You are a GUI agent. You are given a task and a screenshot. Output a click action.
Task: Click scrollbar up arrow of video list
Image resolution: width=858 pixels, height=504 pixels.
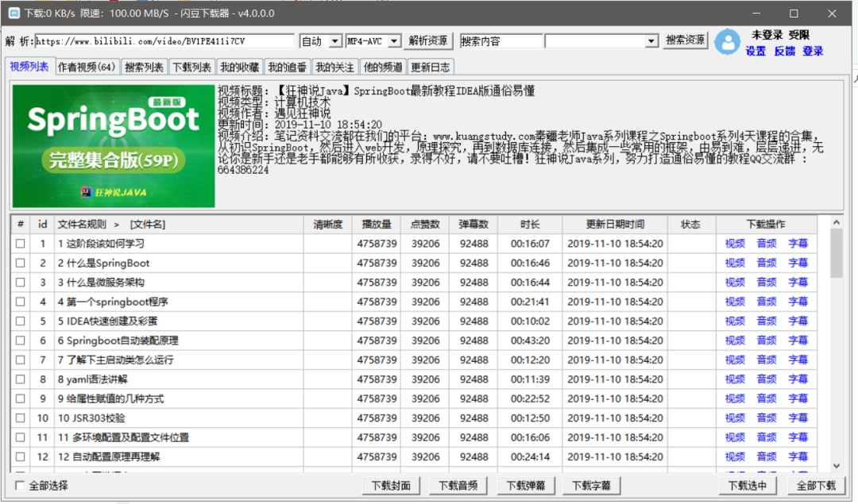pyautogui.click(x=836, y=222)
